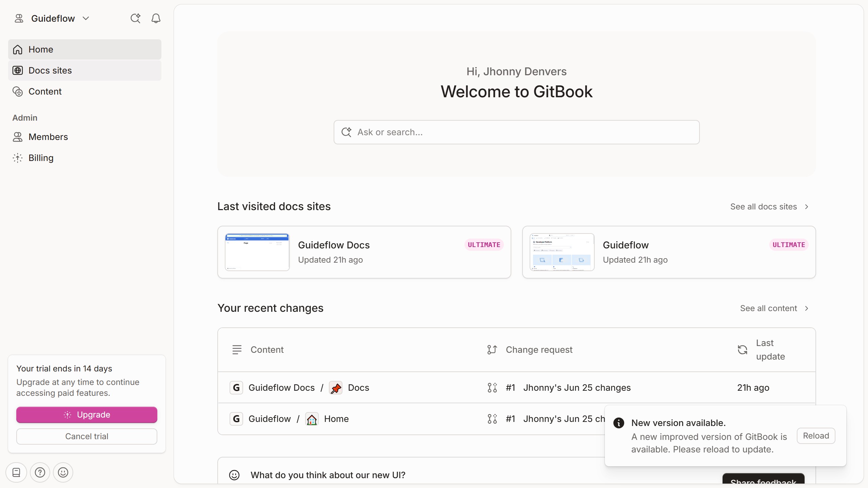This screenshot has height=488, width=868.
Task: Open the Home page in recent changes
Action: (x=336, y=419)
